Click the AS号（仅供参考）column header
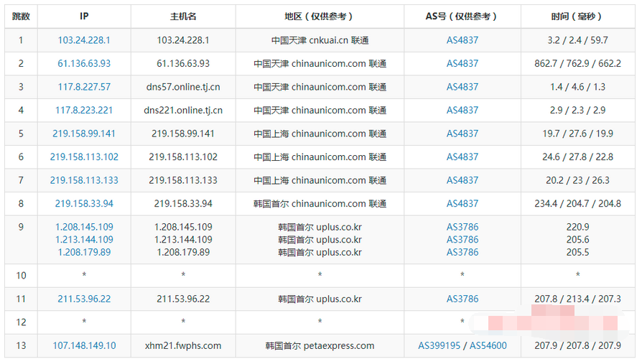Viewport: 642px width, 364px height. tap(462, 17)
